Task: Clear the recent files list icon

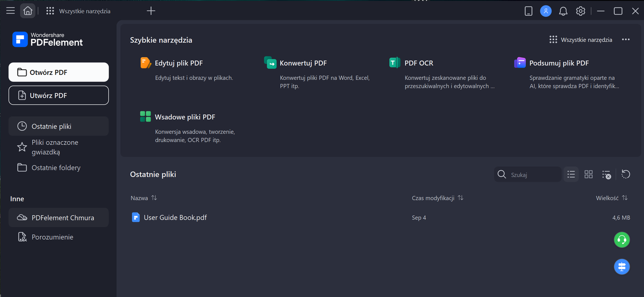Action: 606,174
